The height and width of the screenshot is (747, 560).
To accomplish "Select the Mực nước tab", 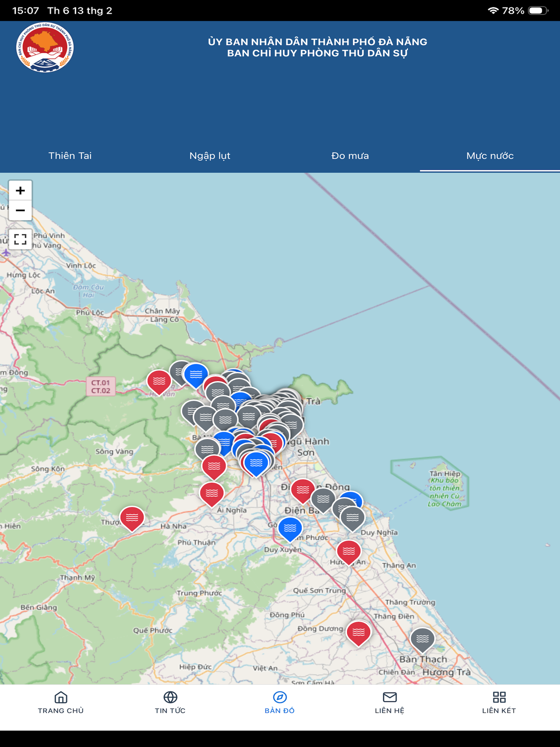I will (x=490, y=156).
